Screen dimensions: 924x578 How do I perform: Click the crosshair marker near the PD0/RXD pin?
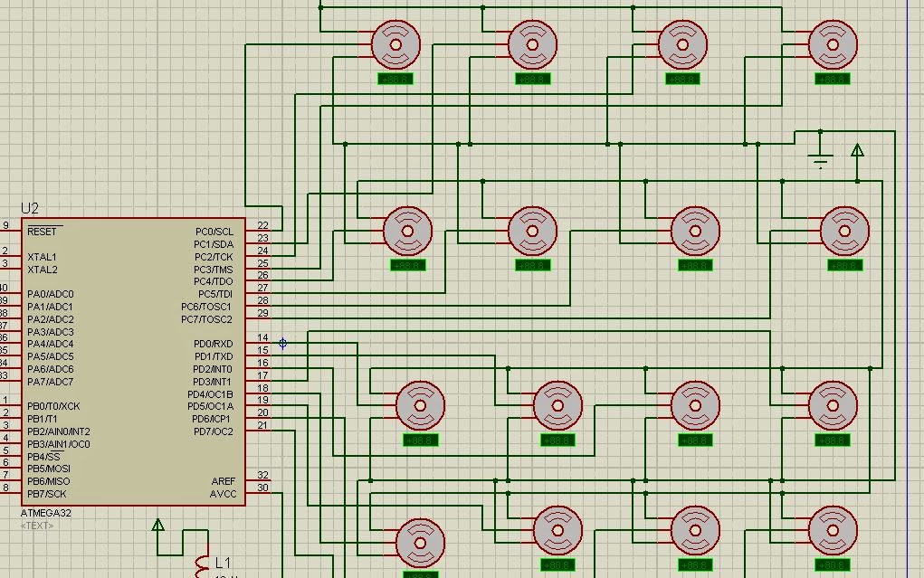(x=282, y=344)
